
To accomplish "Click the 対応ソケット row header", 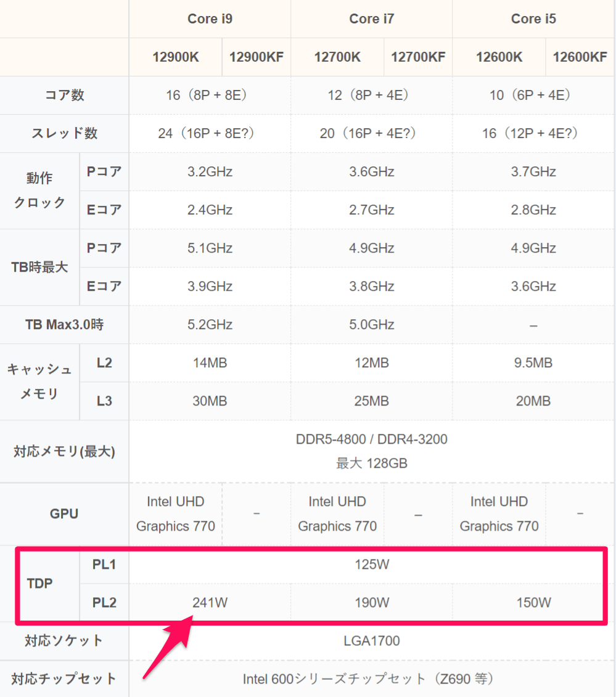I will [x=65, y=641].
